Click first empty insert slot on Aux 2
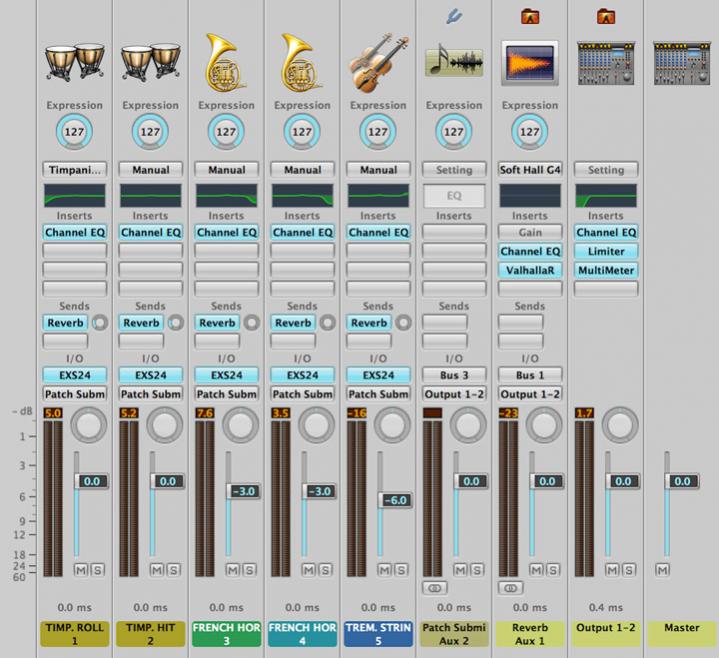The height and width of the screenshot is (658, 719). click(x=454, y=232)
